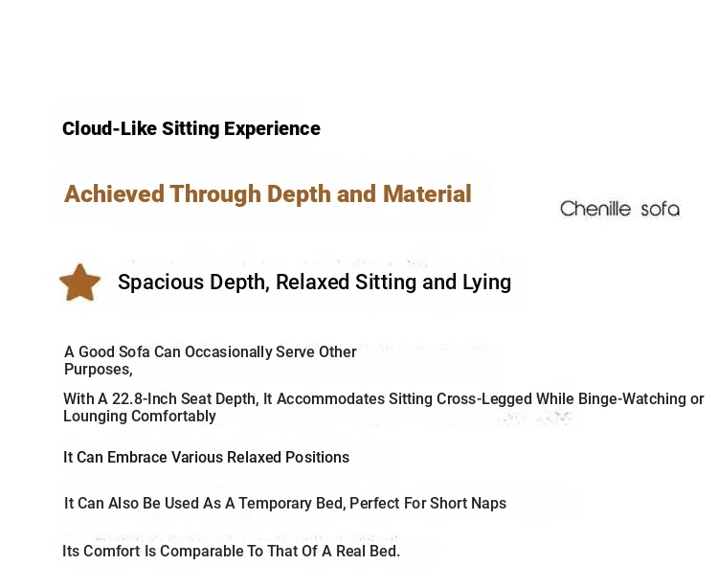Click 'Its Comfort Is Comparable' sentence
Screen dimensions: 718x588
pyautogui.click(x=232, y=551)
